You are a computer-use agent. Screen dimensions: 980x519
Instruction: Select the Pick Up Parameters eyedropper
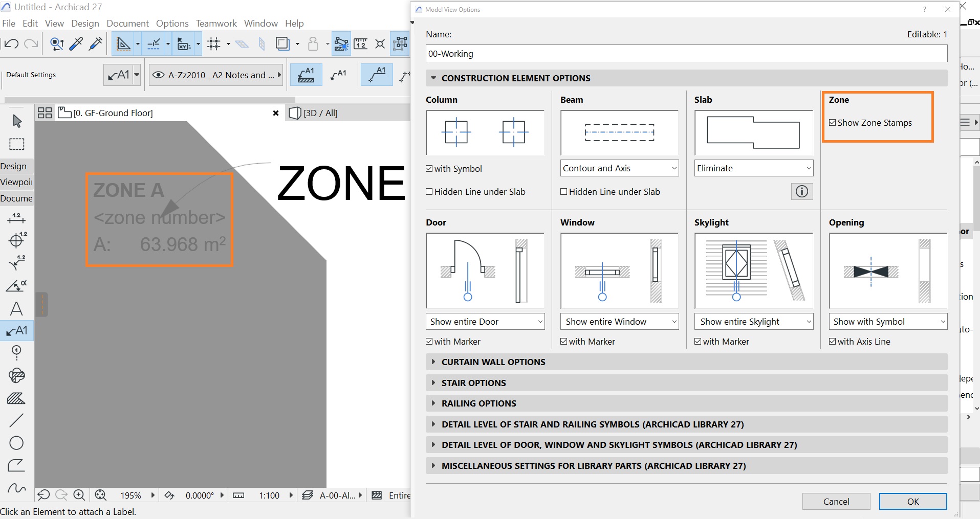(76, 44)
